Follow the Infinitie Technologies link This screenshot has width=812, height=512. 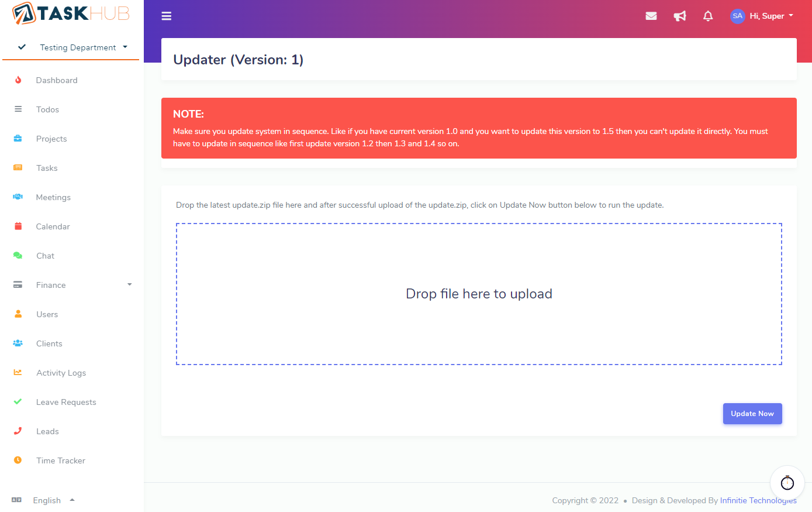click(758, 500)
